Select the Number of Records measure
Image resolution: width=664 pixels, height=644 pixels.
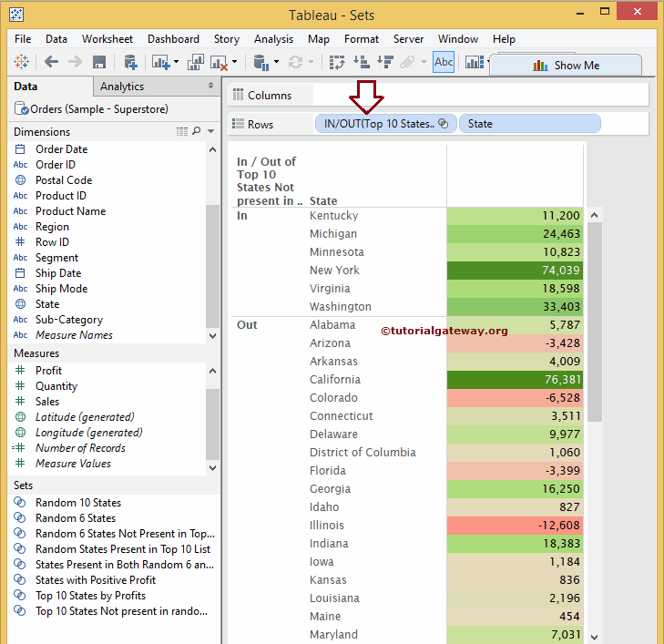80,448
